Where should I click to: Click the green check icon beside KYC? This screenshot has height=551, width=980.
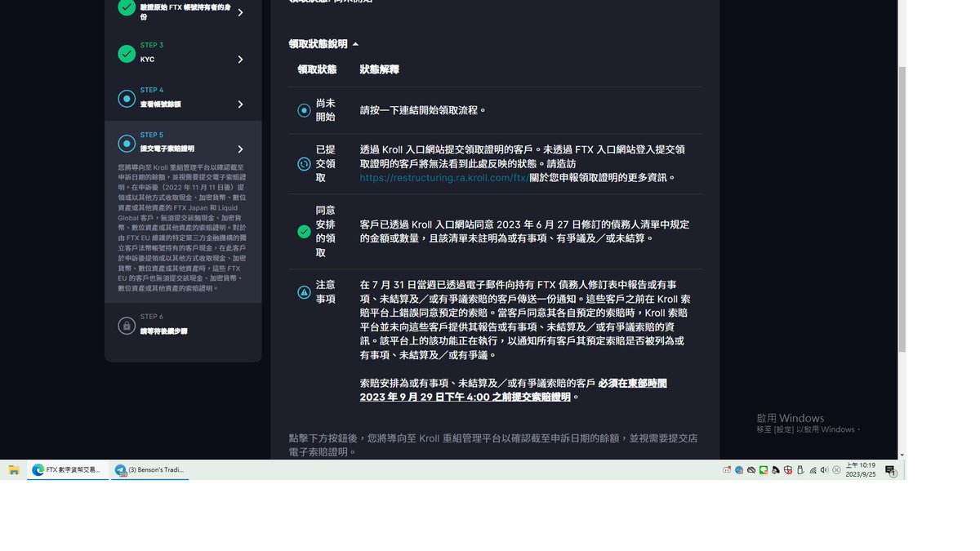tap(127, 54)
